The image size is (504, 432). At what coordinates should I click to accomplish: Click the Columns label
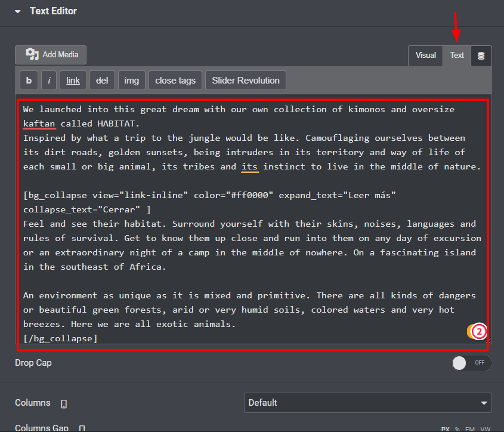point(33,403)
